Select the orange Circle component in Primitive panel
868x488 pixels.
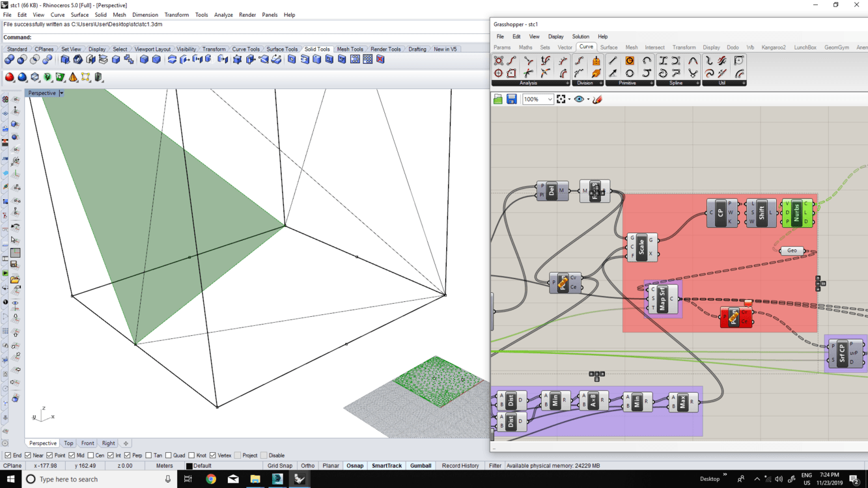point(630,61)
